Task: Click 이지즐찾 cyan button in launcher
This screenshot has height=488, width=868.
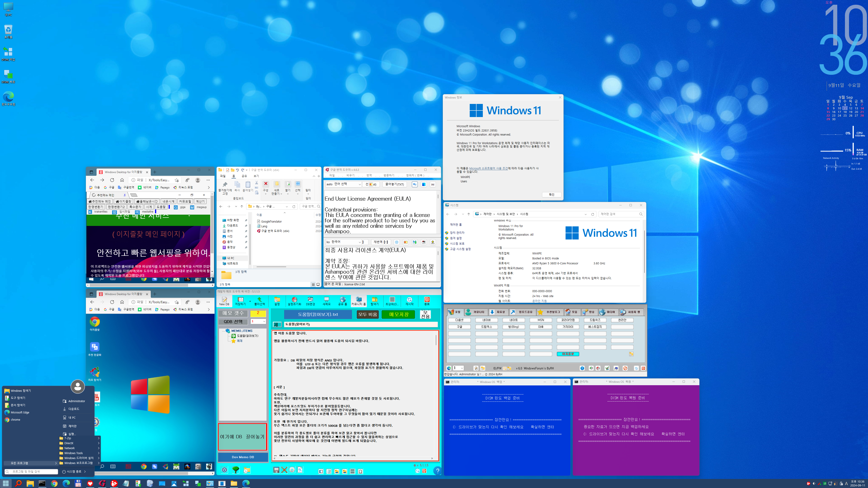Action: point(568,354)
